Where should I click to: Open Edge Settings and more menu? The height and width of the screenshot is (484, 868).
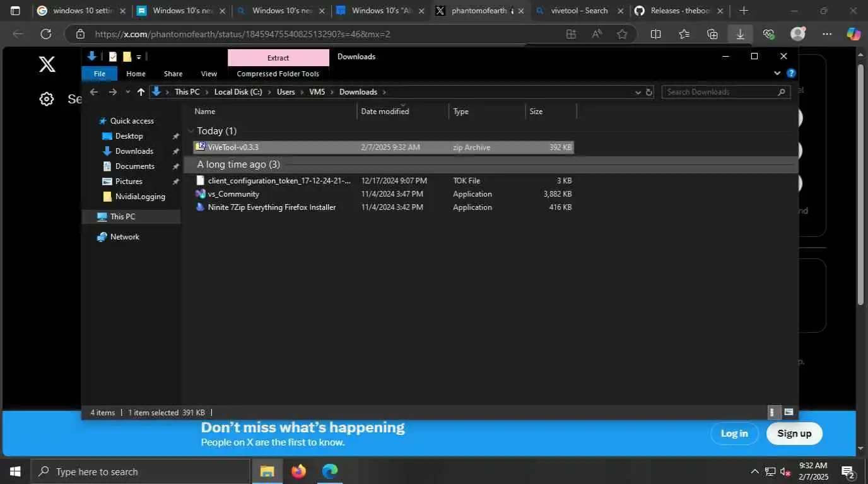826,34
